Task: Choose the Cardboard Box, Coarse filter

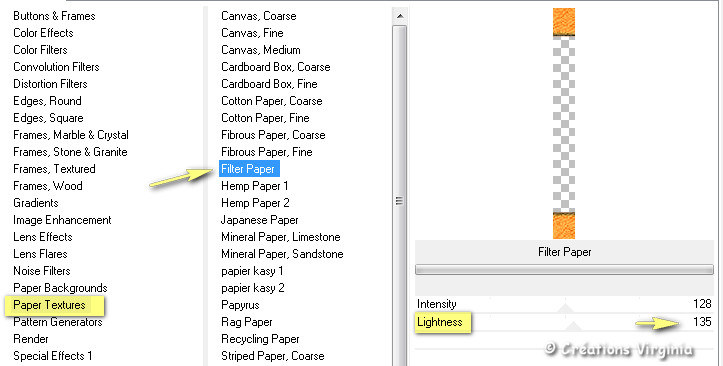Action: click(276, 67)
